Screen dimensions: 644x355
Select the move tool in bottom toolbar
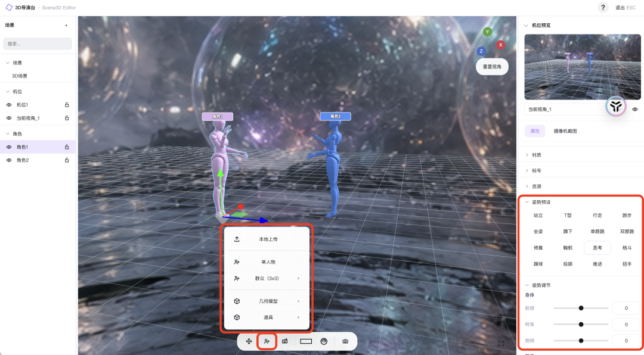249,341
